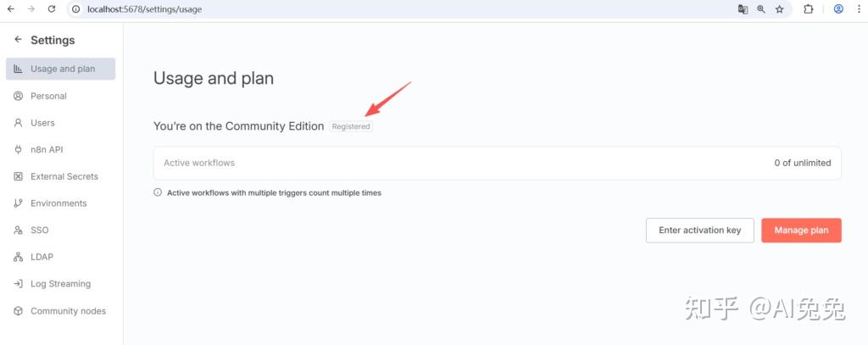Click the Users person icon

coord(19,123)
